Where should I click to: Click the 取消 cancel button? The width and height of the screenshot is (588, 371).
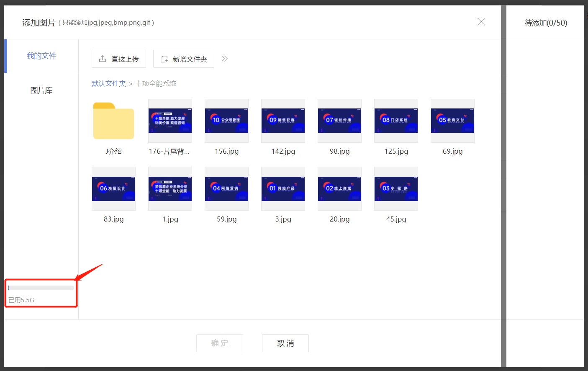point(285,343)
